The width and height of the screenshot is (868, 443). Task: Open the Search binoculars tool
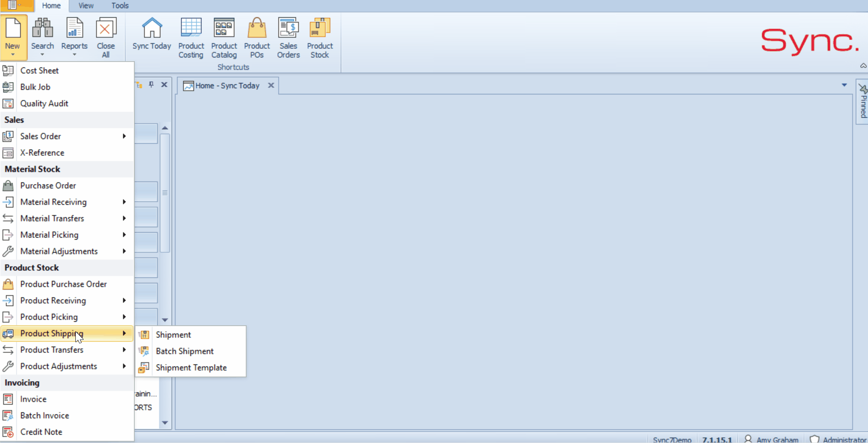point(42,28)
